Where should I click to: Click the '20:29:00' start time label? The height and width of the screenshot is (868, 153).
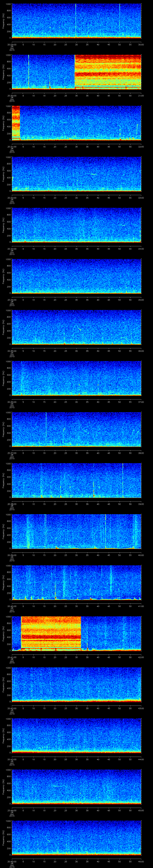click(x=12, y=44)
